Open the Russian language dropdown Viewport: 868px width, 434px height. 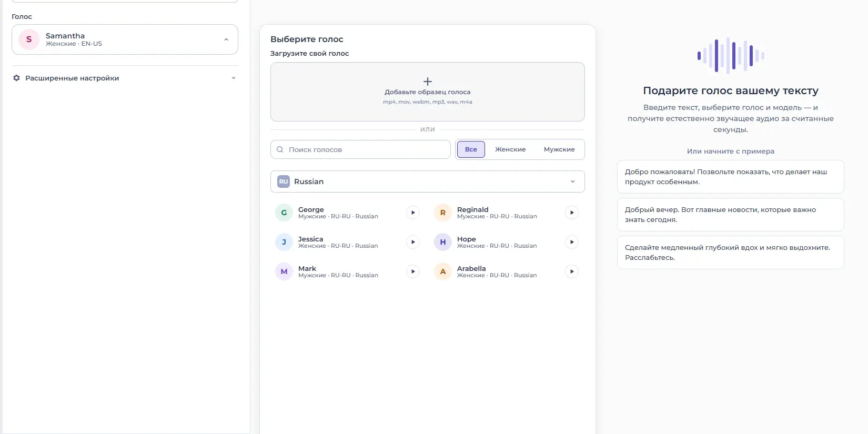click(428, 181)
